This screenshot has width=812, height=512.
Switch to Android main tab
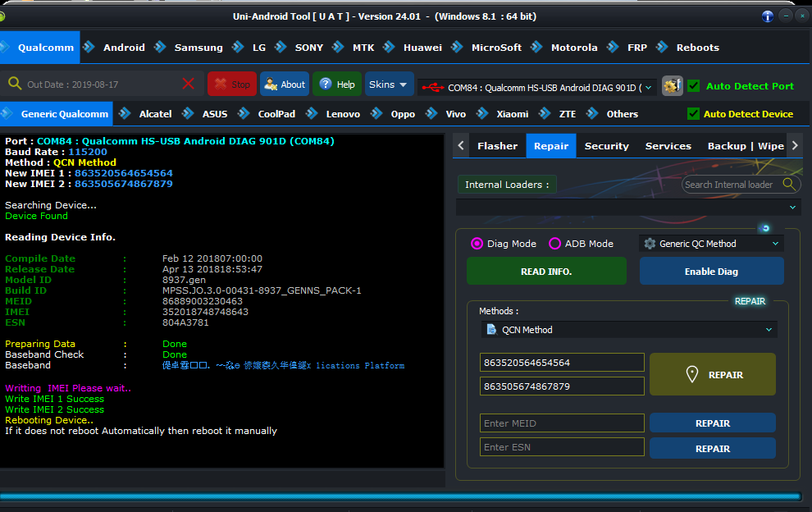(x=124, y=48)
